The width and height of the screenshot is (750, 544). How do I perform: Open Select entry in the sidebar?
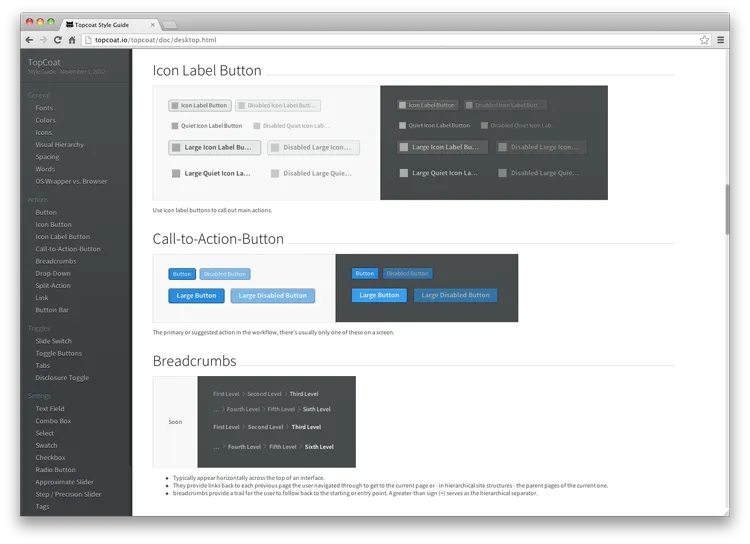coord(44,433)
